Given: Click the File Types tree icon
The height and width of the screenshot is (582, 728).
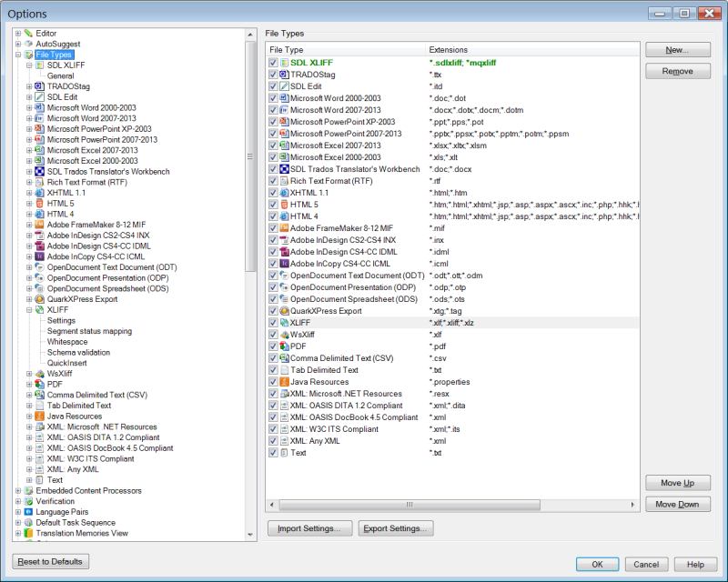Looking at the screenshot, I should (29, 55).
